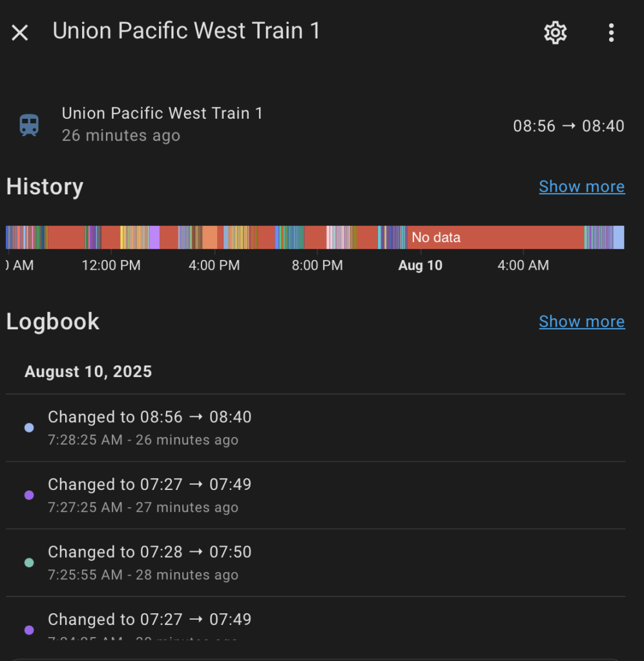Click the 26 minutes ago timestamp under title

coord(121,136)
